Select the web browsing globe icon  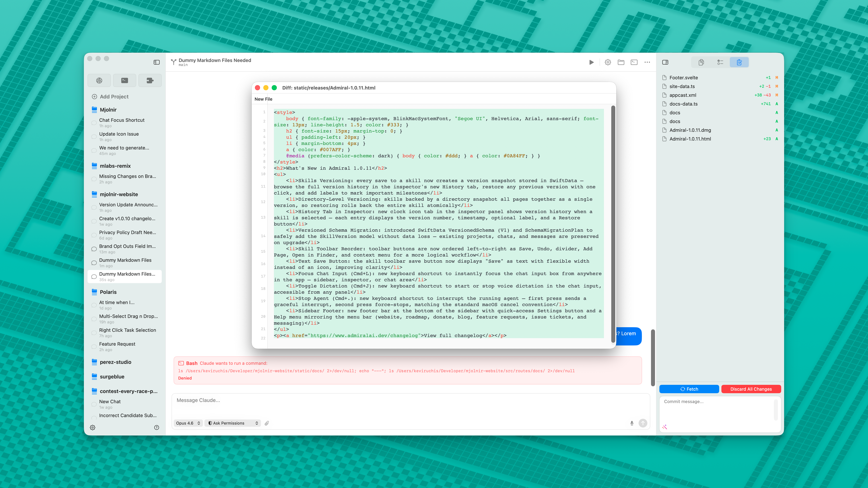tap(99, 80)
